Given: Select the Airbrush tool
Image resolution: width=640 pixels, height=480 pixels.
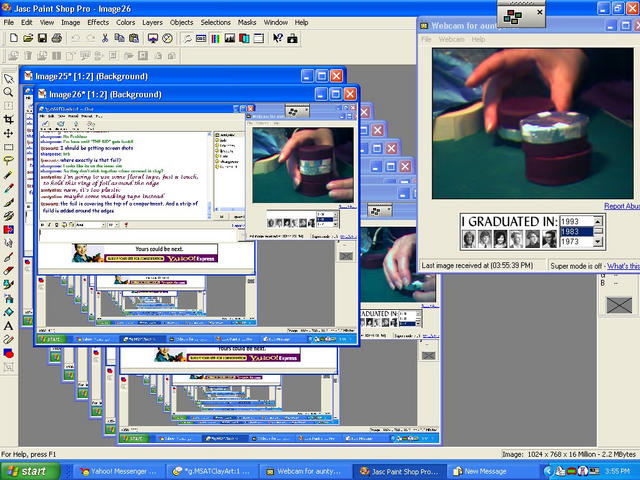Looking at the screenshot, I should point(8,298).
